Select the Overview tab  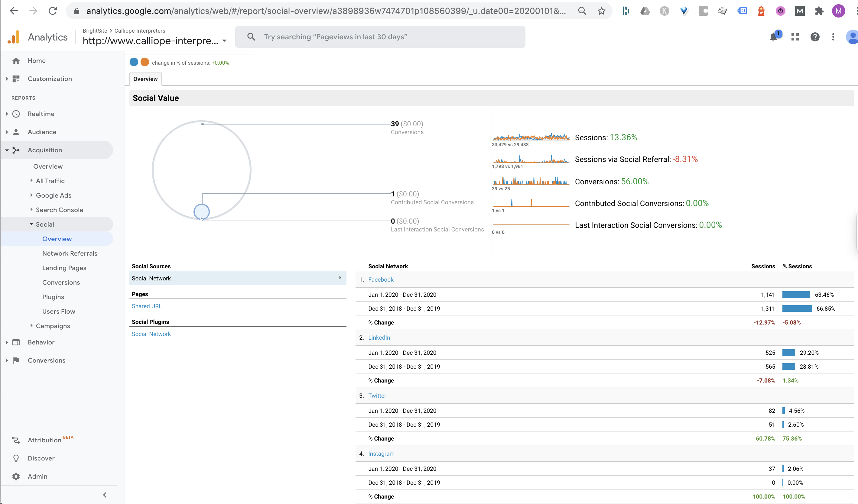pyautogui.click(x=145, y=79)
